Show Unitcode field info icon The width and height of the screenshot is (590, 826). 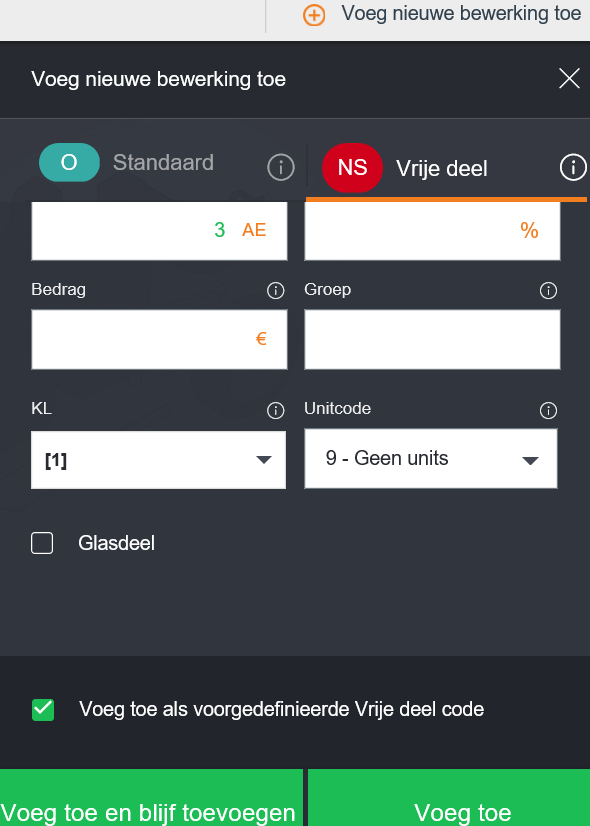(548, 410)
